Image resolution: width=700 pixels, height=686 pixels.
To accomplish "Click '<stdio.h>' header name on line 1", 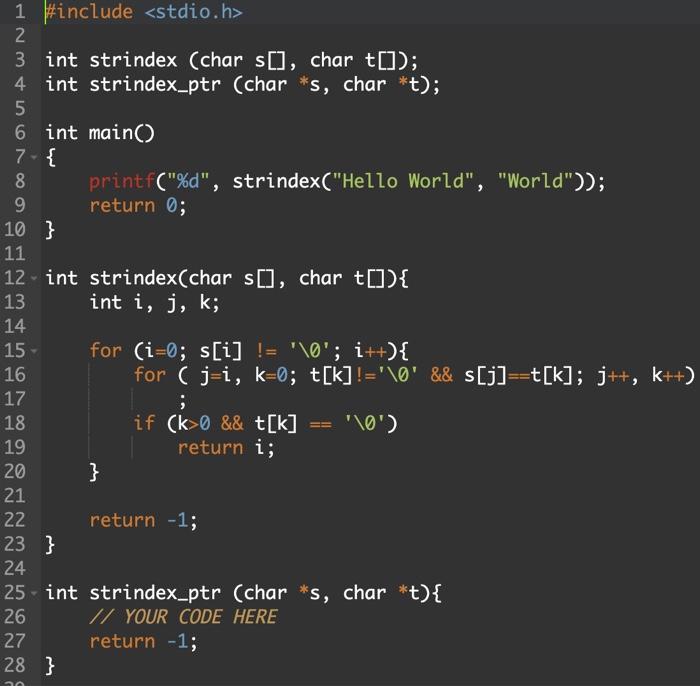I will click(194, 12).
